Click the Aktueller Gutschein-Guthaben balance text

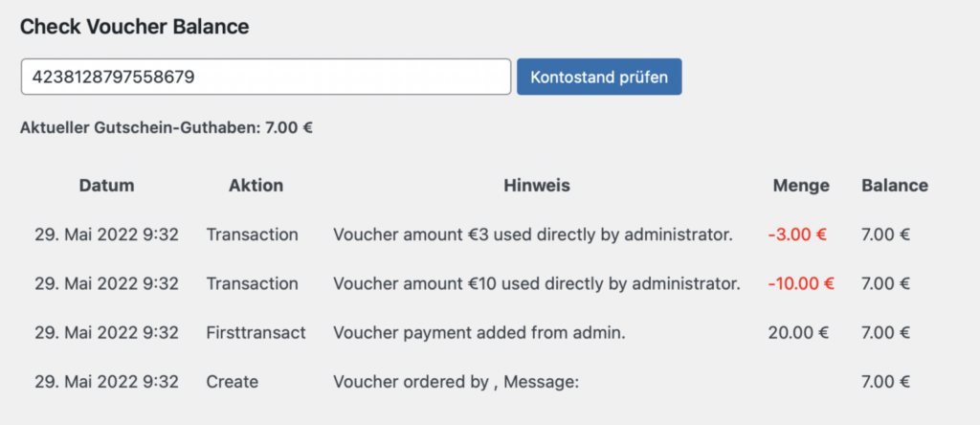[167, 126]
